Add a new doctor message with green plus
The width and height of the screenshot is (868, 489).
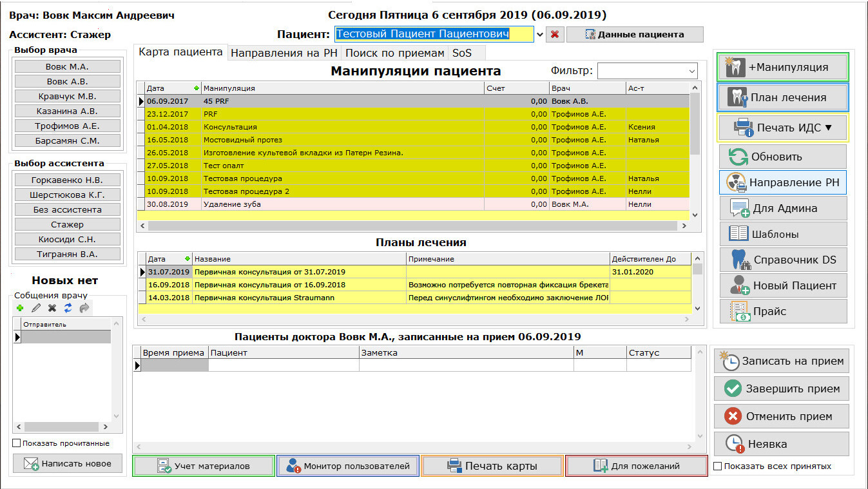[x=20, y=309]
